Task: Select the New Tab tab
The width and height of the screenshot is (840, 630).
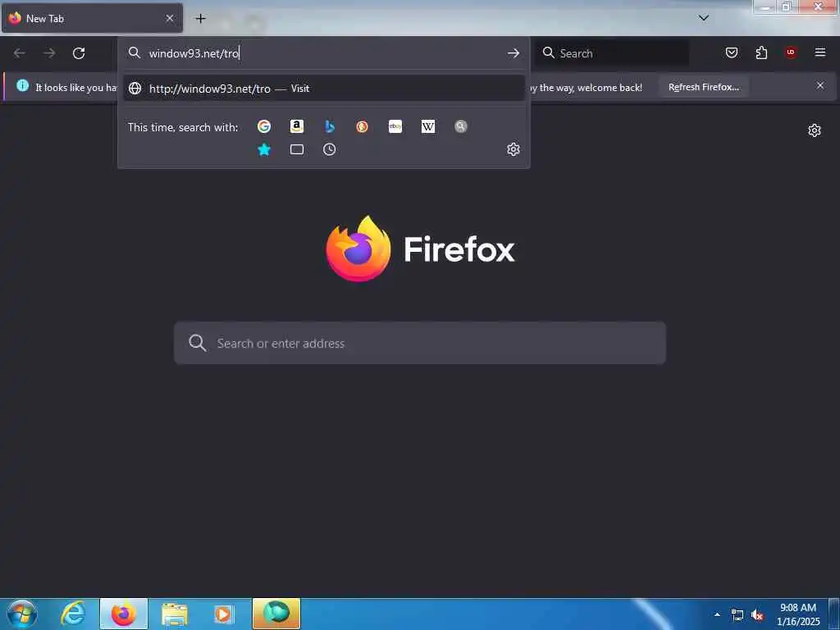Action: (x=92, y=18)
